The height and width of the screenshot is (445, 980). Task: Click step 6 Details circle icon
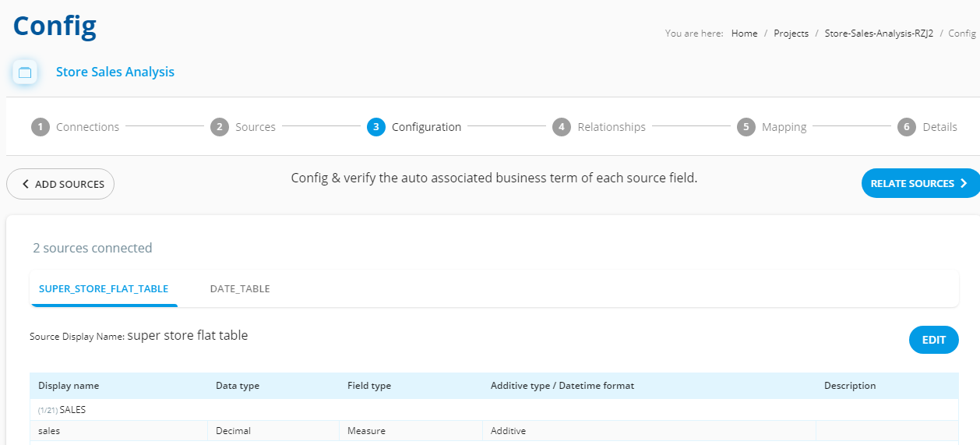[x=907, y=127]
